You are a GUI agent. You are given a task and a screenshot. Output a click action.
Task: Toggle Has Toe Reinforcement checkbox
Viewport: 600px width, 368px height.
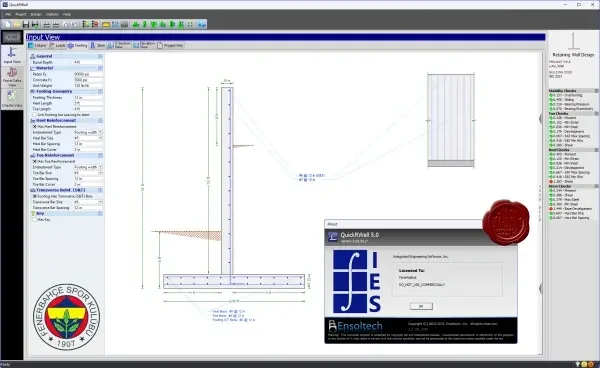(34, 161)
